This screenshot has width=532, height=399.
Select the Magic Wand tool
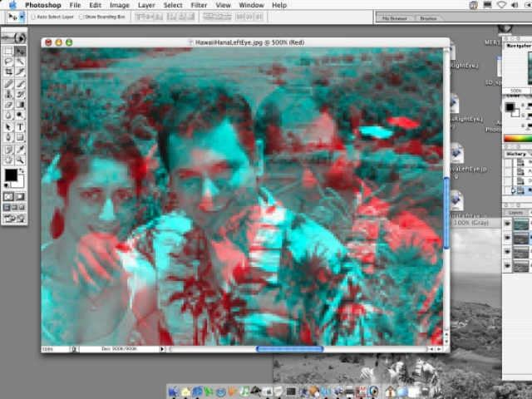tap(20, 62)
